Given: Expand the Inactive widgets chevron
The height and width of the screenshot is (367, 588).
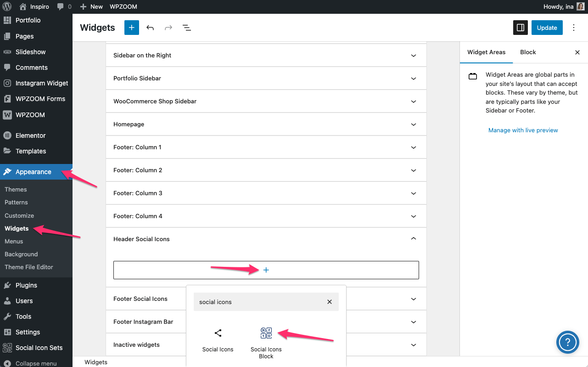Looking at the screenshot, I should tap(414, 344).
